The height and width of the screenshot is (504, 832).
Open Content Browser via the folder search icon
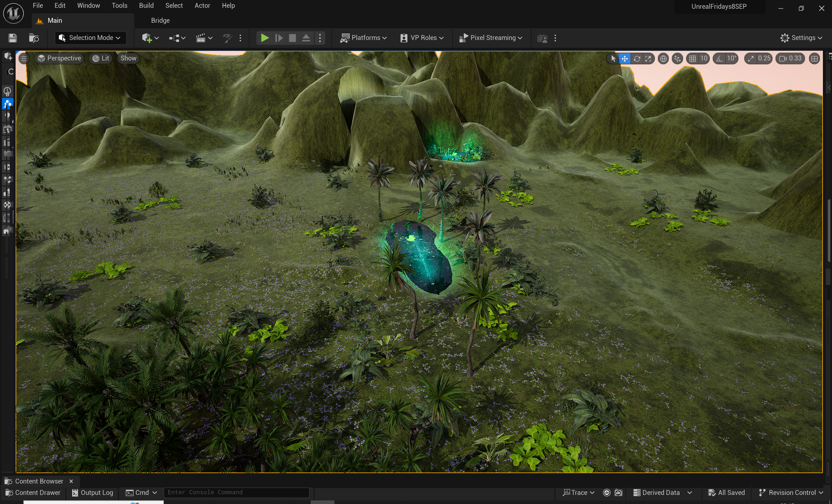pyautogui.click(x=34, y=38)
